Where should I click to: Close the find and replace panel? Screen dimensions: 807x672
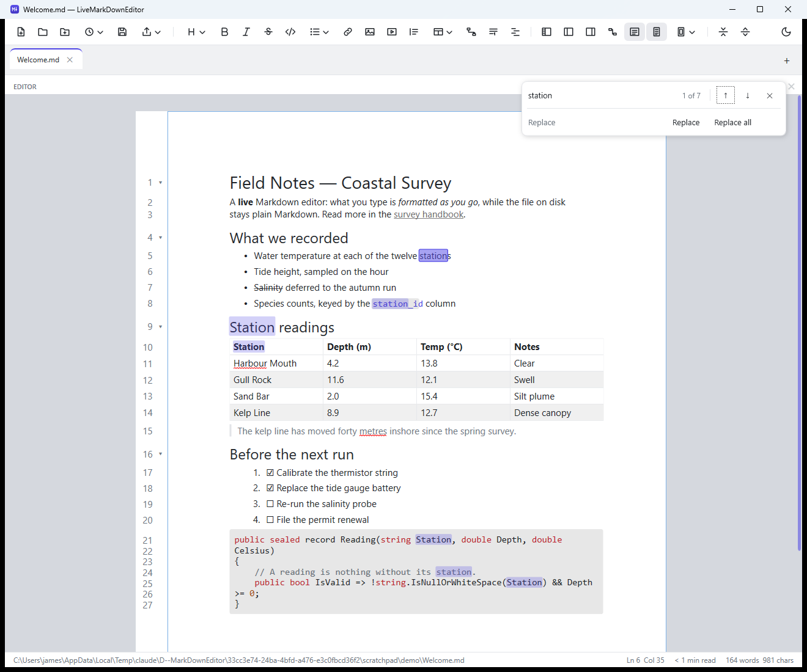(770, 95)
